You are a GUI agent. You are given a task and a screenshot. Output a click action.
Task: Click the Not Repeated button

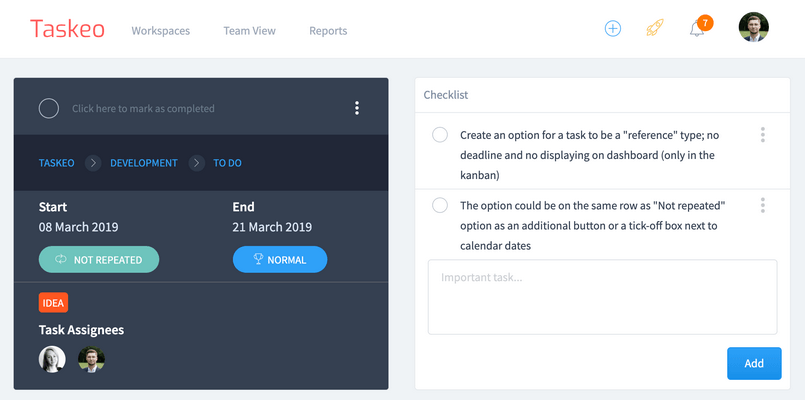tap(99, 260)
